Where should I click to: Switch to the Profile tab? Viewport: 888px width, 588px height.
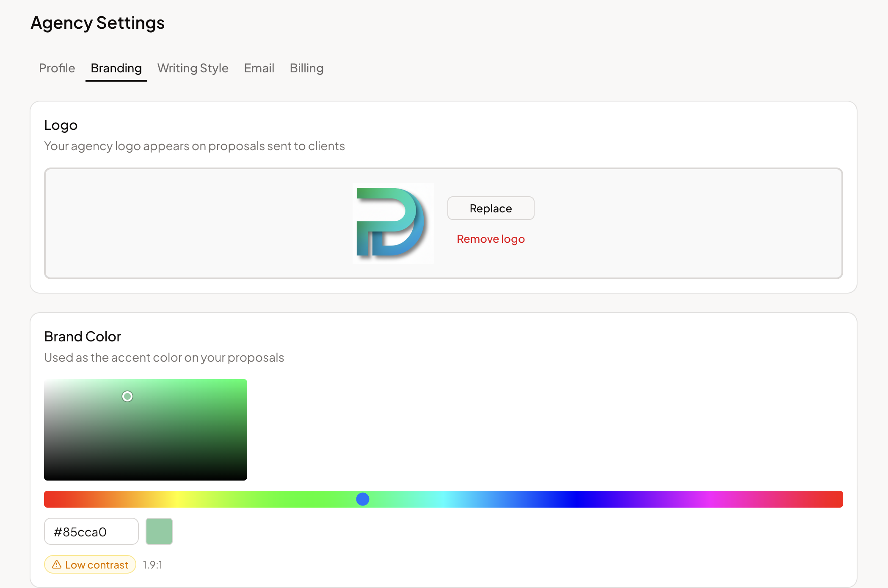pos(57,68)
